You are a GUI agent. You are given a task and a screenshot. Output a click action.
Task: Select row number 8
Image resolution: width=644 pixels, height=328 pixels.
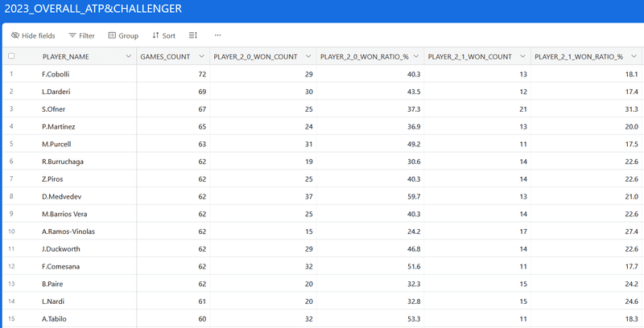(11, 196)
